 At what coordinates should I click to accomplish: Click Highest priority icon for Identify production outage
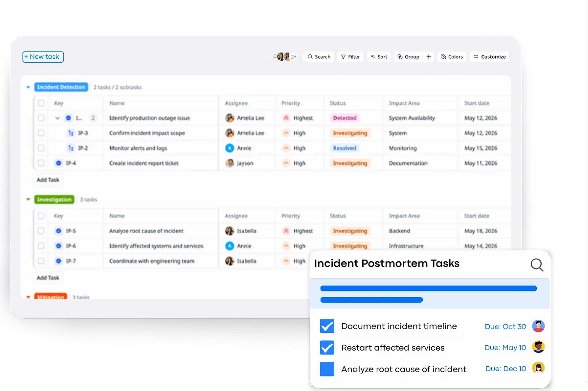click(x=286, y=118)
